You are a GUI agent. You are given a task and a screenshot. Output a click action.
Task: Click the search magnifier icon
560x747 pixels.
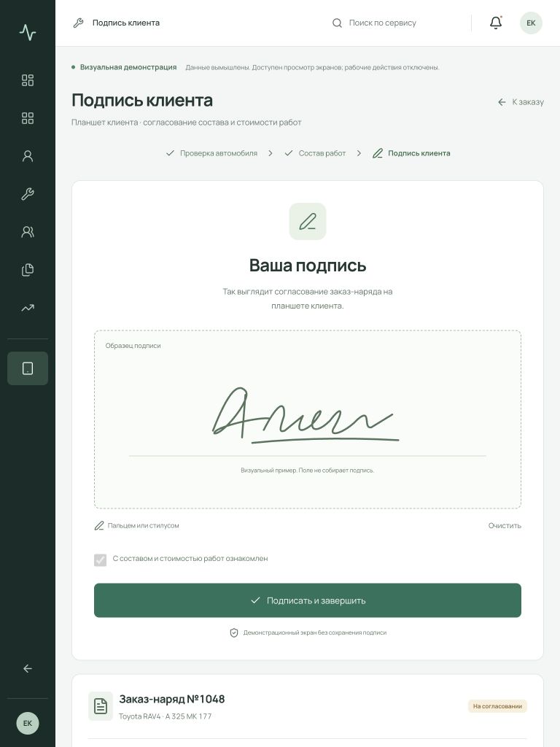pos(337,23)
